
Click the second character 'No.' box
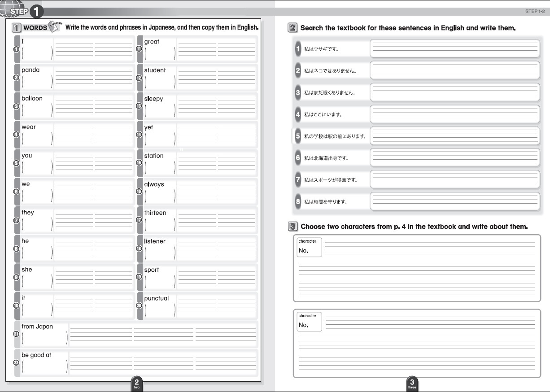[x=309, y=322]
